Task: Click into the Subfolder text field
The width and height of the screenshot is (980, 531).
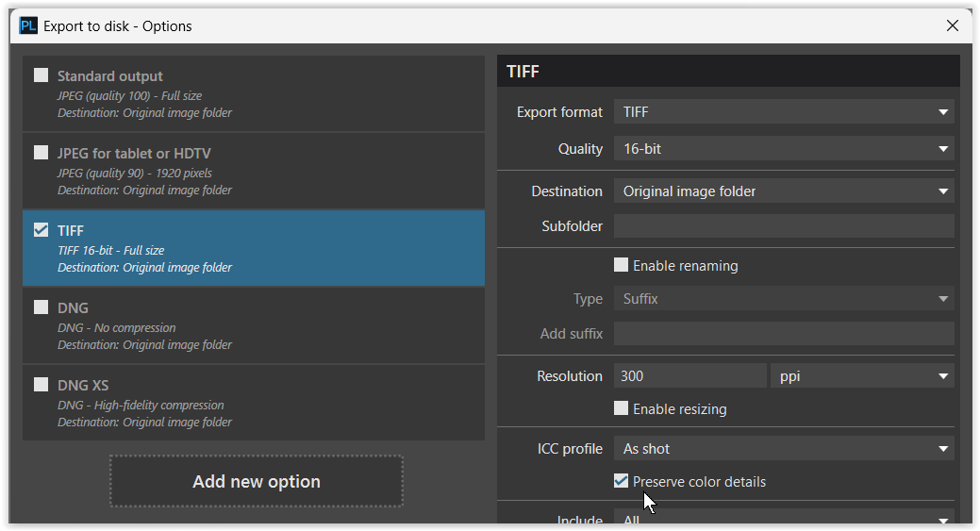Action: point(784,226)
